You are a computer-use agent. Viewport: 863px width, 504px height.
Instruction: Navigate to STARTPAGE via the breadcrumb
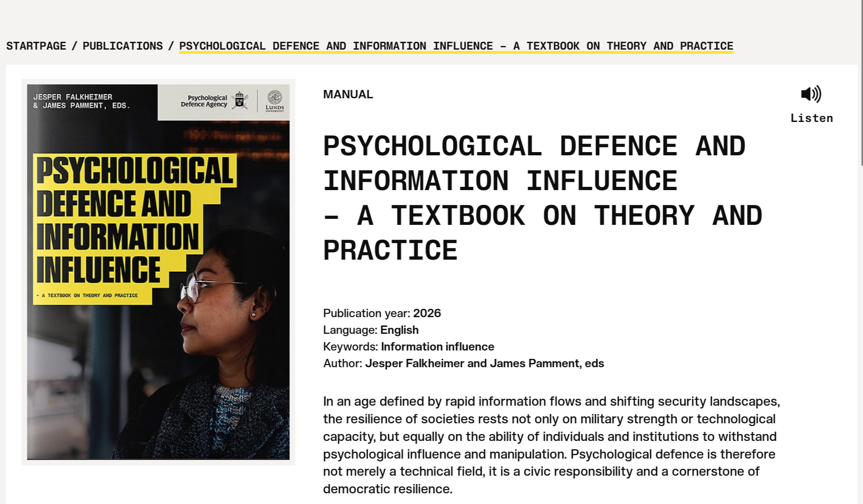coord(36,46)
